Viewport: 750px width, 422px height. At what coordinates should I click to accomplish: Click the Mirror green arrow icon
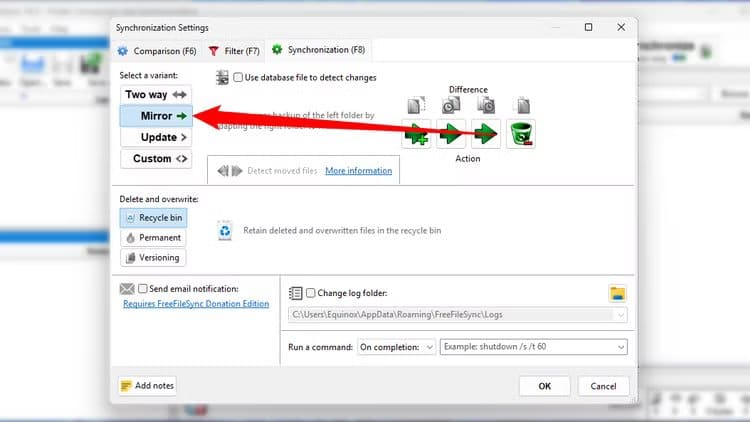pos(181,116)
